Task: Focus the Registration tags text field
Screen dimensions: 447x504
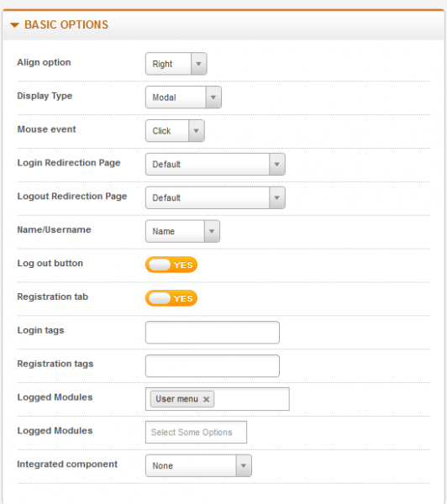Action: (x=213, y=365)
